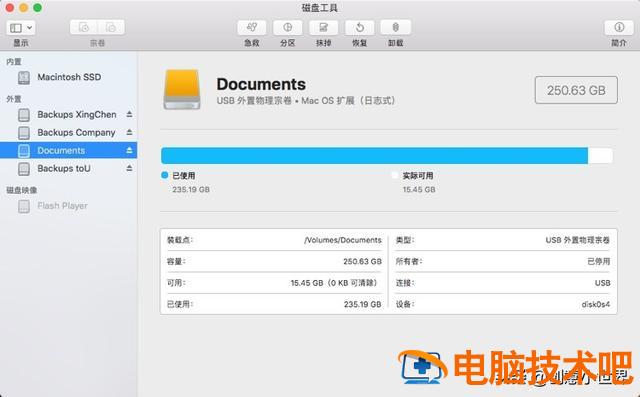
Task: Click the 内置 sidebar section header
Action: (x=13, y=62)
